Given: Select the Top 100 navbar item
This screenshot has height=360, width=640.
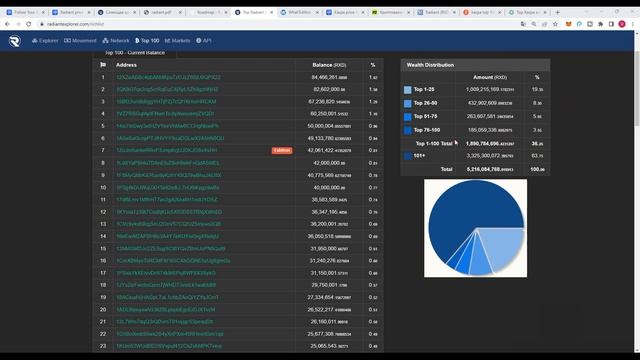Looking at the screenshot, I should click(147, 41).
